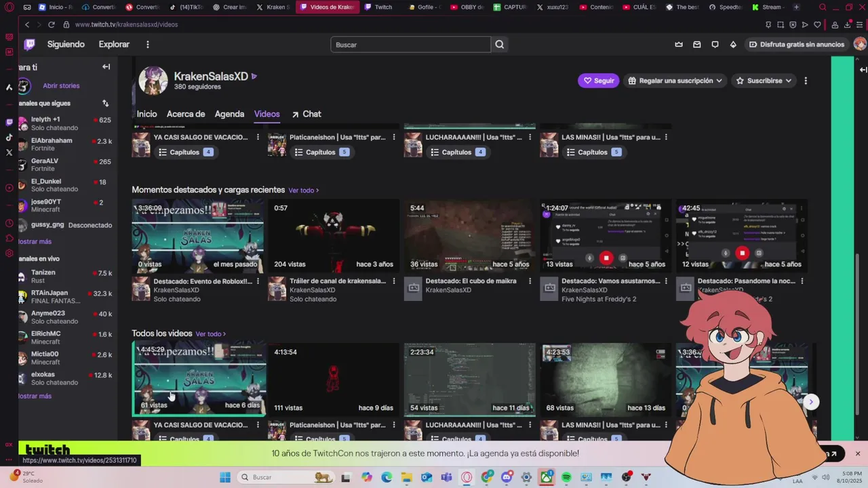Collapse the left sidebar with arrow icon
Screen dimensions: 868x488
[106, 66]
